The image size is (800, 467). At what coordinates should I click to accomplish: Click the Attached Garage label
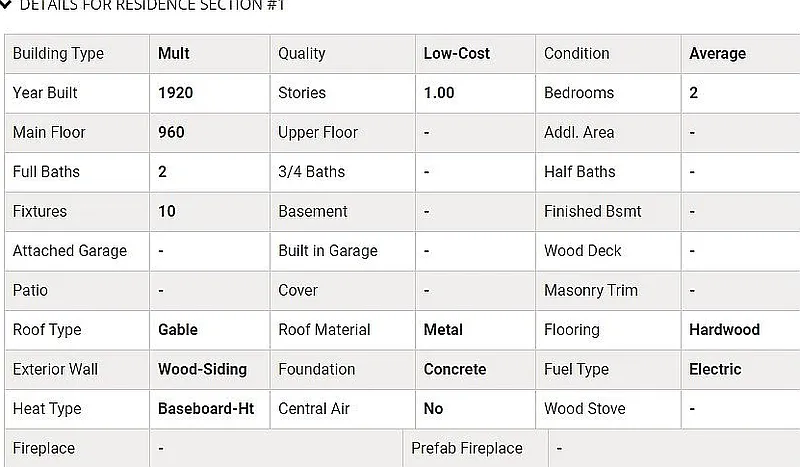(x=70, y=251)
